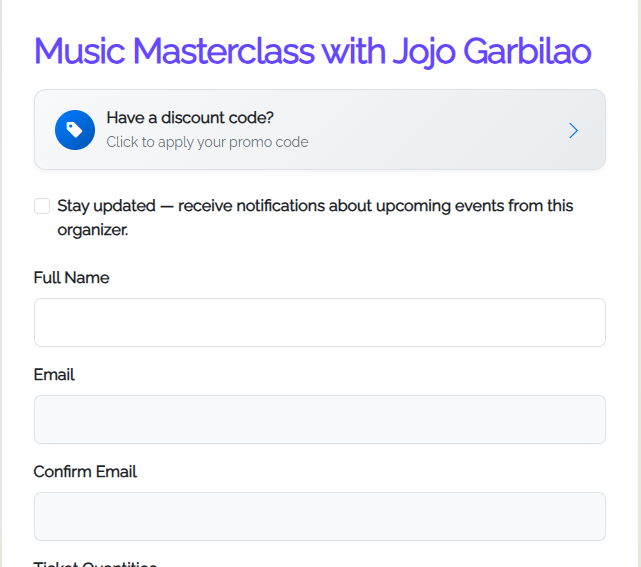Viewport: 641px width, 567px height.
Task: Click the partially visible Ticket Quantities label
Action: [95, 564]
